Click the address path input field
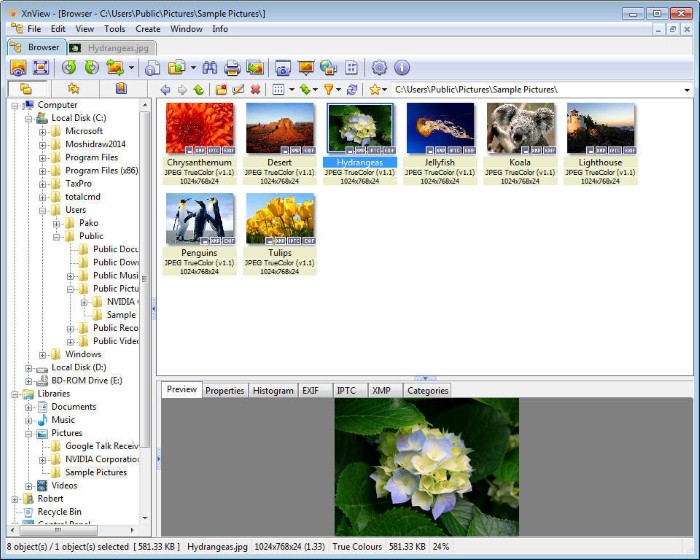The image size is (700, 560). coord(538,90)
